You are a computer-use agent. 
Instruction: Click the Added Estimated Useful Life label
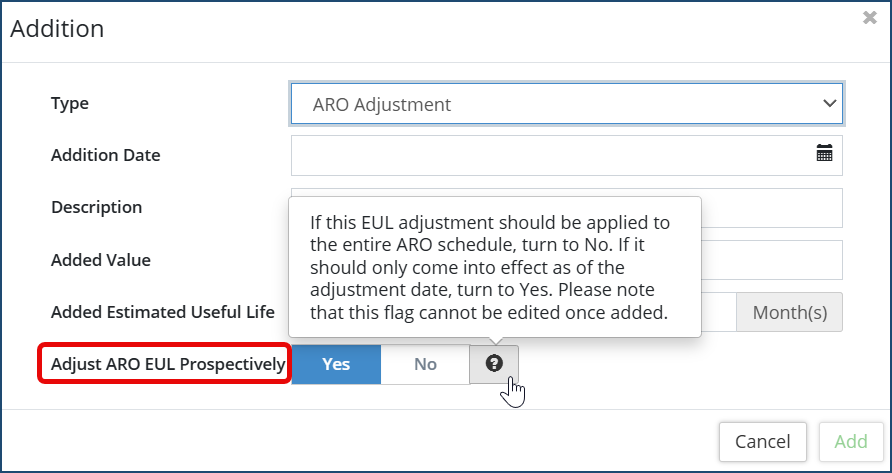[162, 312]
